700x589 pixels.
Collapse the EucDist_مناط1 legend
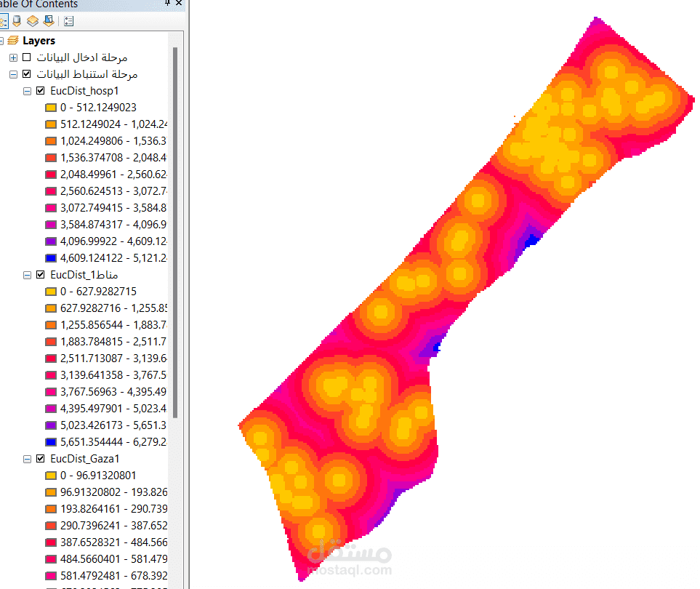point(27,275)
